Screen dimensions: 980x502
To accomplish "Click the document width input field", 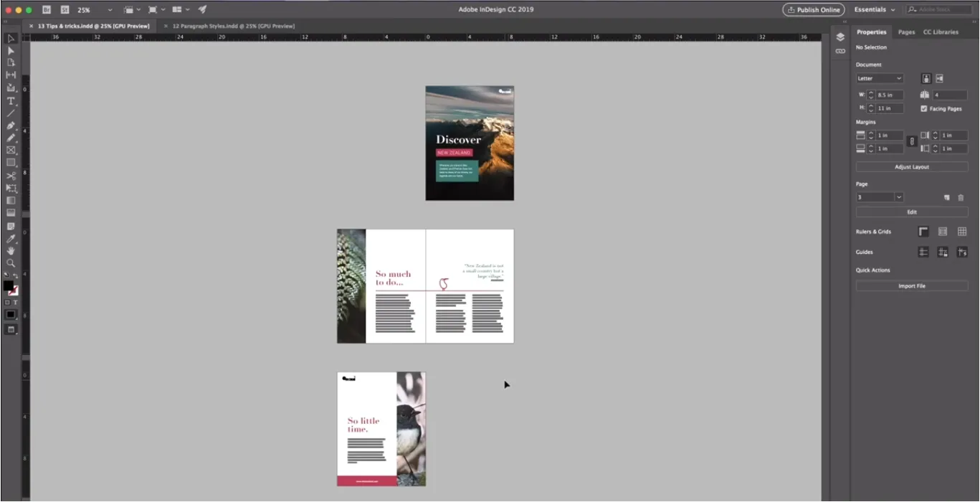I will pyautogui.click(x=889, y=95).
